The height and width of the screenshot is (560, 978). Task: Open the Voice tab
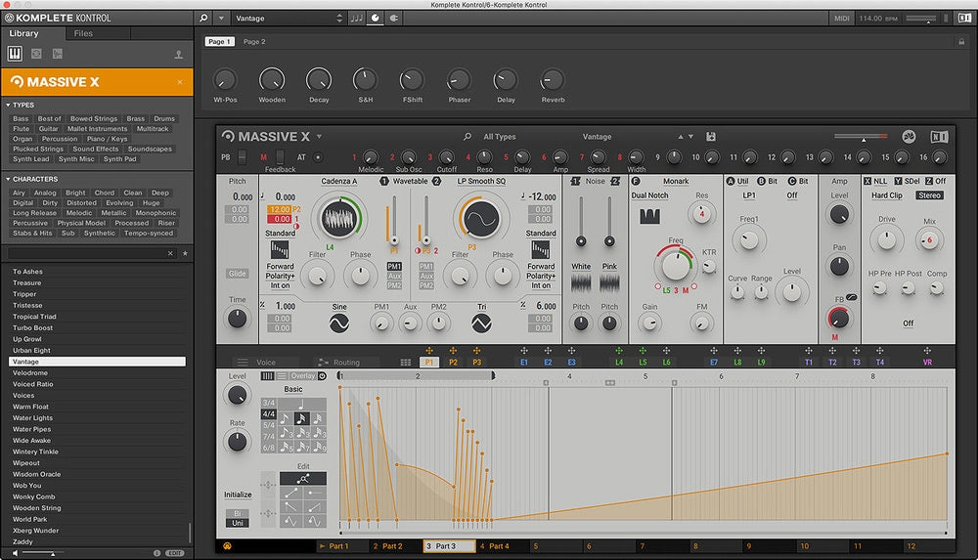[x=266, y=363]
